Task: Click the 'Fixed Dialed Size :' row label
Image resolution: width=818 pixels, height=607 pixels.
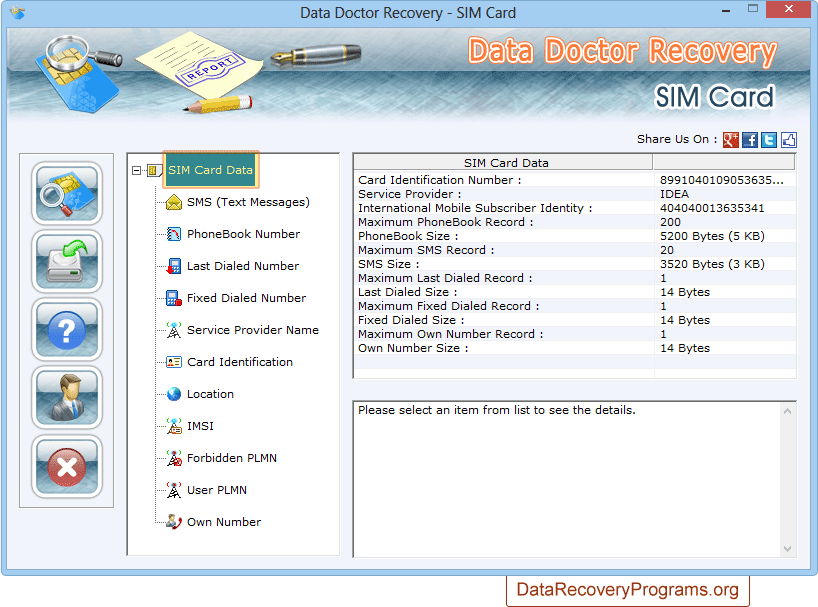Action: pyautogui.click(x=411, y=320)
